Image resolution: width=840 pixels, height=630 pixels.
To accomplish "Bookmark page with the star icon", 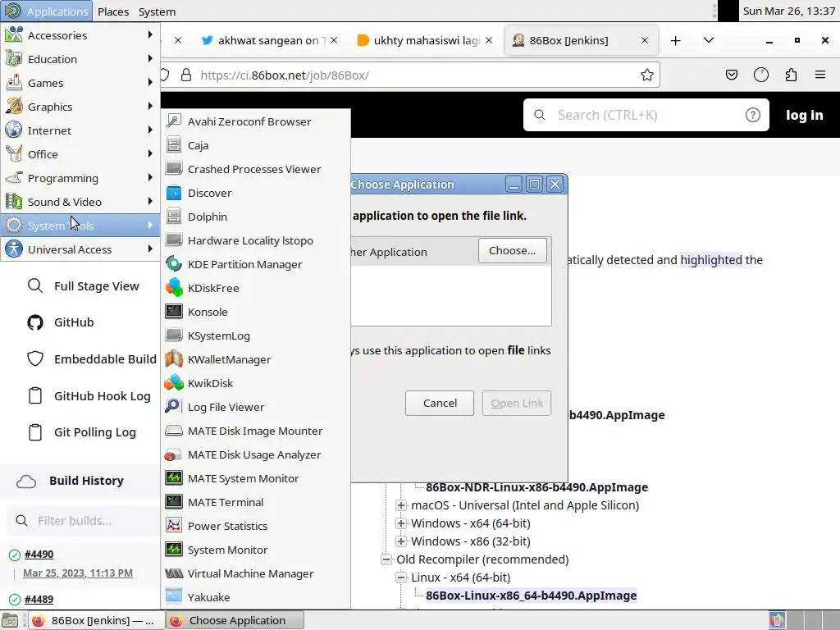I will (646, 75).
